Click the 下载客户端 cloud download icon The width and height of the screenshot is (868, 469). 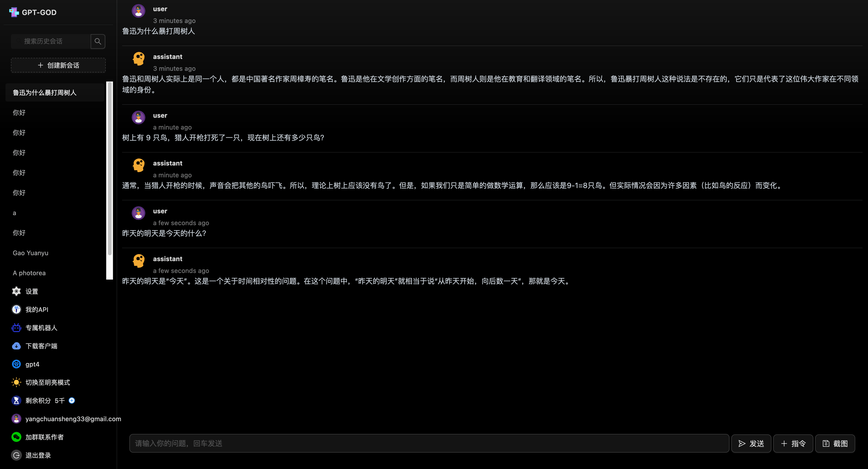coord(16,346)
